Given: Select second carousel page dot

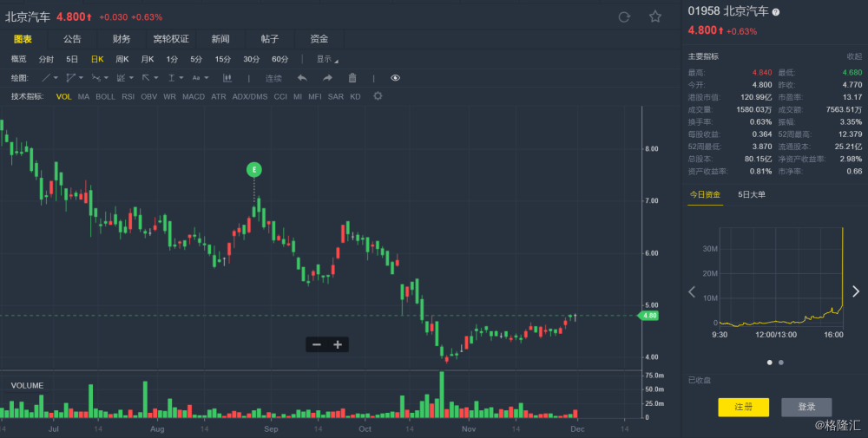Looking at the screenshot, I should [781, 363].
